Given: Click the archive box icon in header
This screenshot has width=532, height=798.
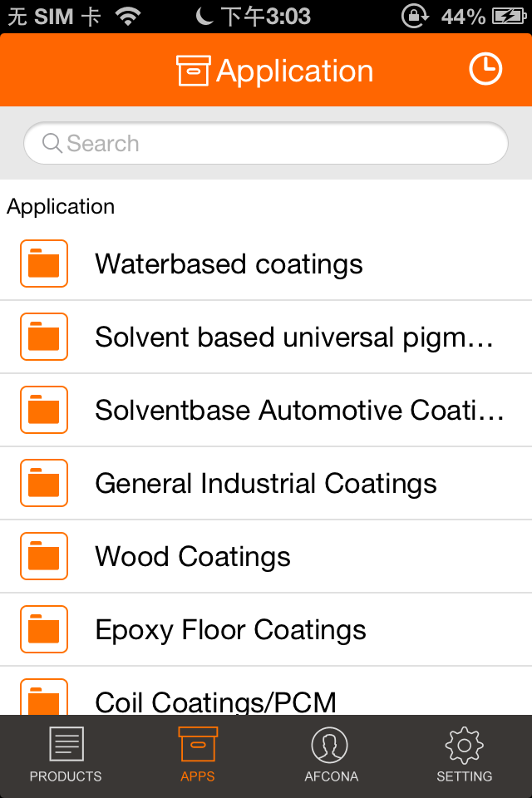Looking at the screenshot, I should (x=193, y=70).
